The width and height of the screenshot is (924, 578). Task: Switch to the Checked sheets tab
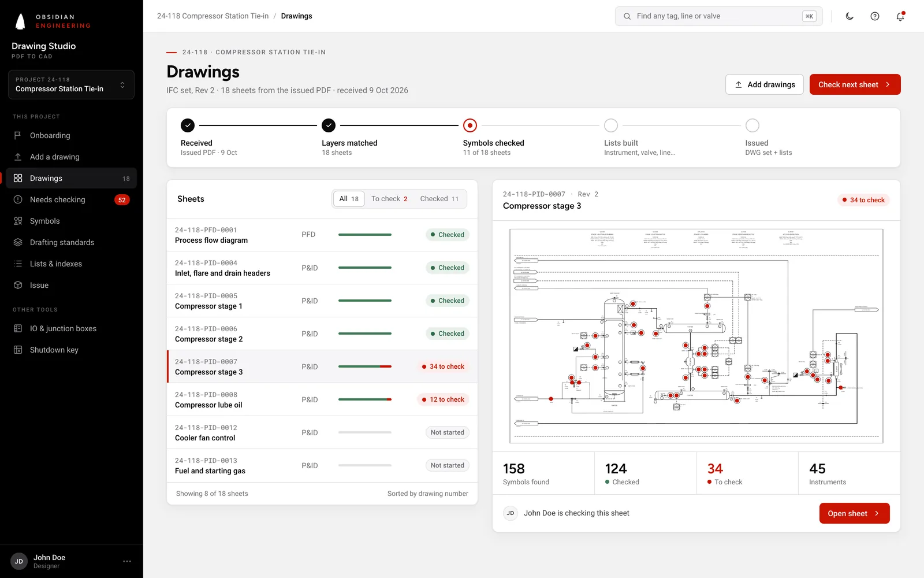click(439, 199)
